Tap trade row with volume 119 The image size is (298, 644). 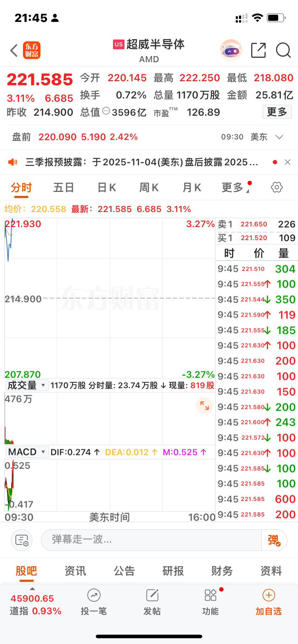(x=257, y=315)
